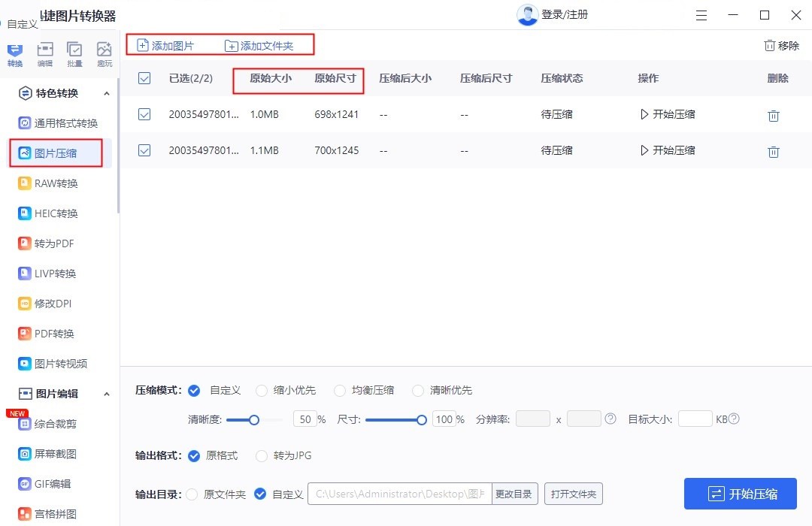The height and width of the screenshot is (526, 812).
Task: Select 自定义 output directory radio
Action: point(260,494)
